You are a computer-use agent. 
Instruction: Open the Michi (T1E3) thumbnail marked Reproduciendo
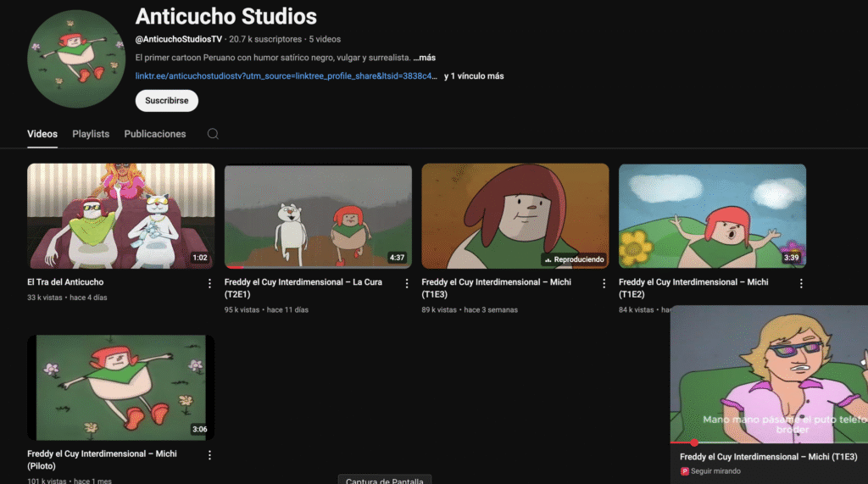[515, 216]
